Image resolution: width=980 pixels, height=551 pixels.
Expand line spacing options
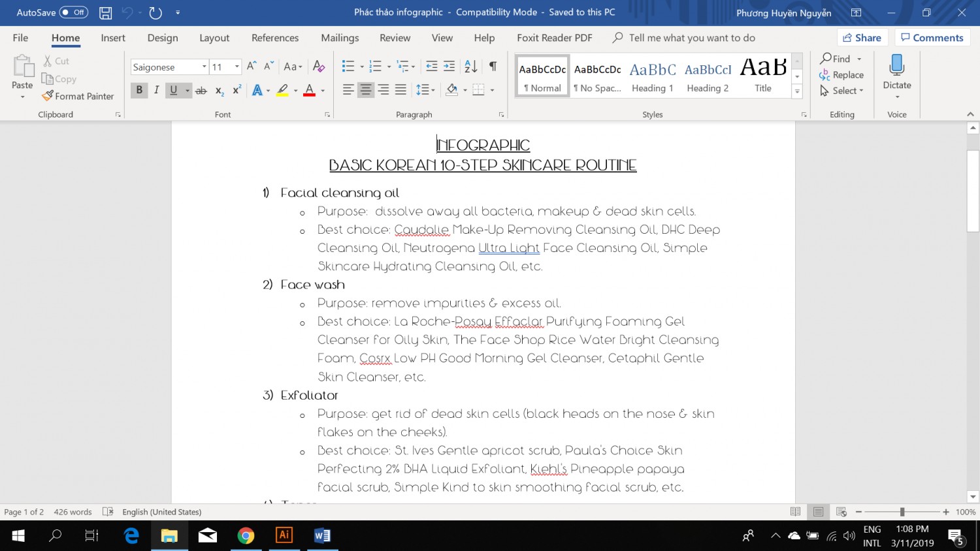426,90
